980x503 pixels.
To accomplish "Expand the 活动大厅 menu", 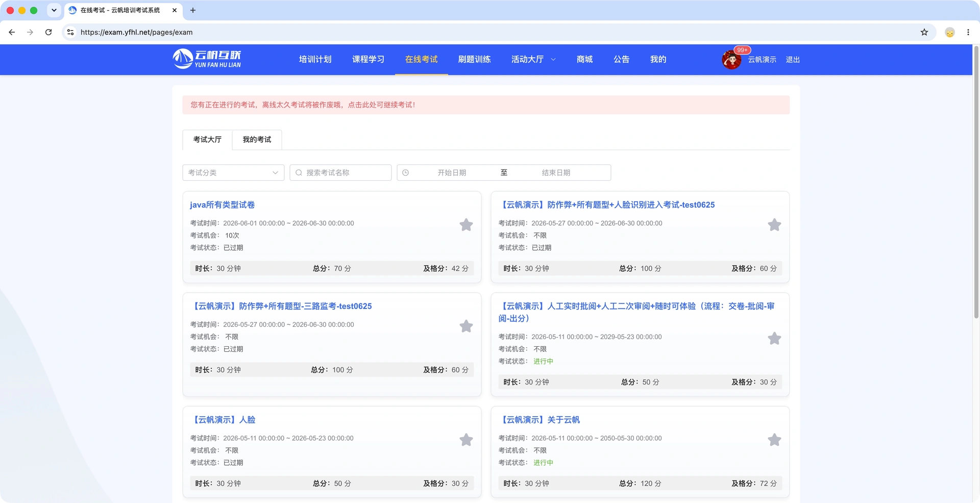I will coord(533,59).
